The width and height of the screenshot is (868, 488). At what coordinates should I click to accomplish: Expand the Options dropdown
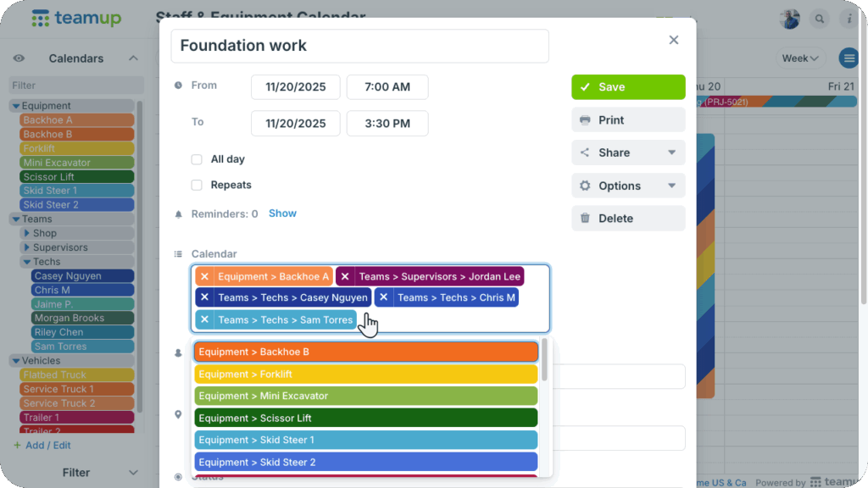click(x=628, y=186)
